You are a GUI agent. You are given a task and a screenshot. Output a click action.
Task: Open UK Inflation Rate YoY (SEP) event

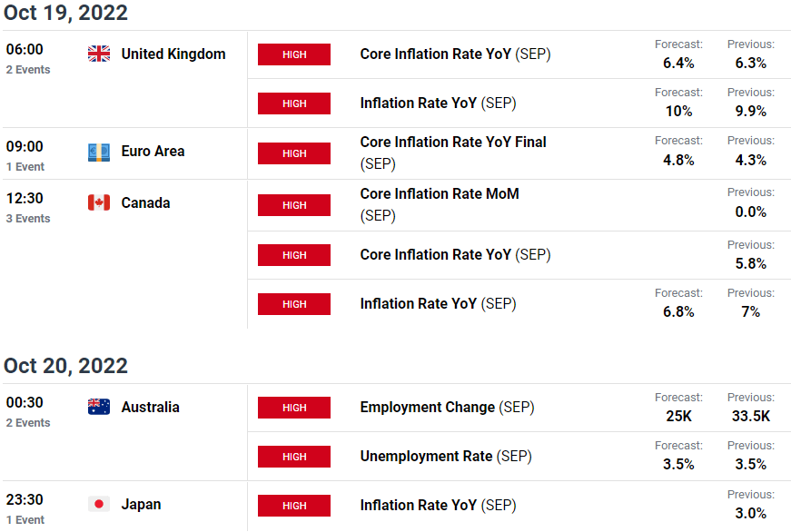(x=438, y=103)
